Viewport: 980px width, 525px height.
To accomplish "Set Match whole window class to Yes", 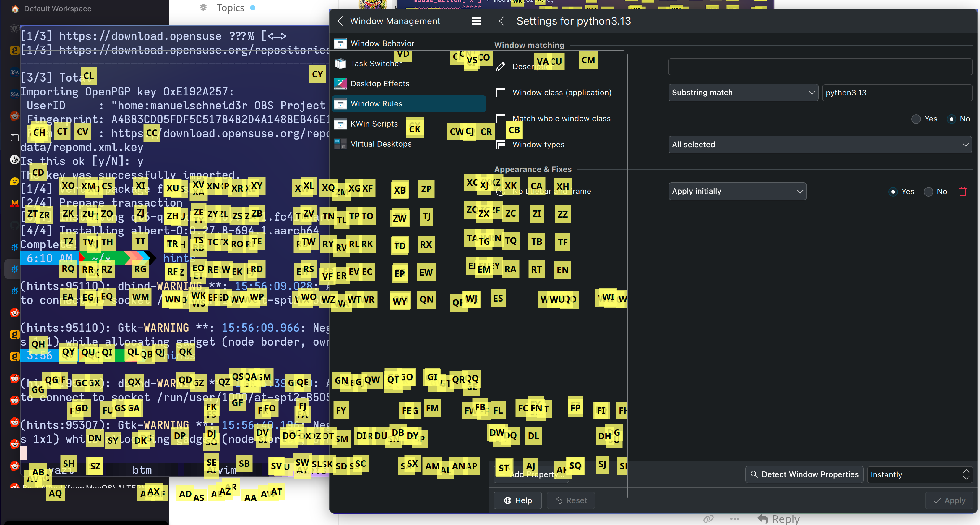I will click(x=916, y=119).
